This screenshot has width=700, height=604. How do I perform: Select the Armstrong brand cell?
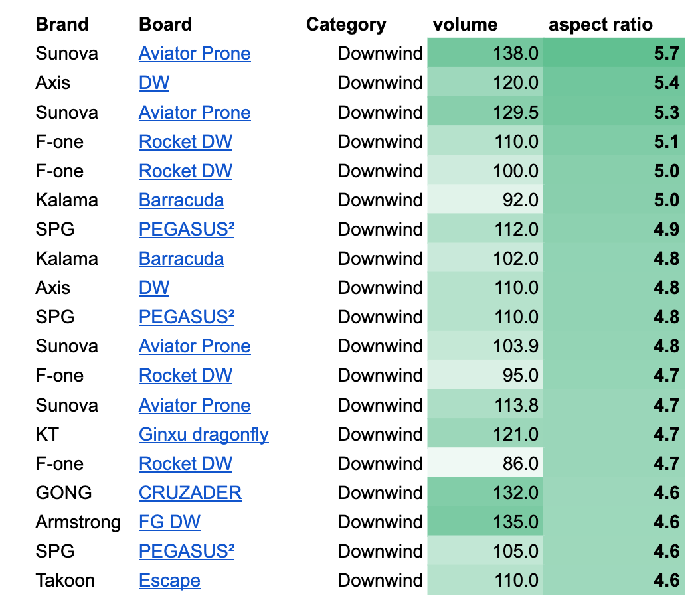click(78, 522)
